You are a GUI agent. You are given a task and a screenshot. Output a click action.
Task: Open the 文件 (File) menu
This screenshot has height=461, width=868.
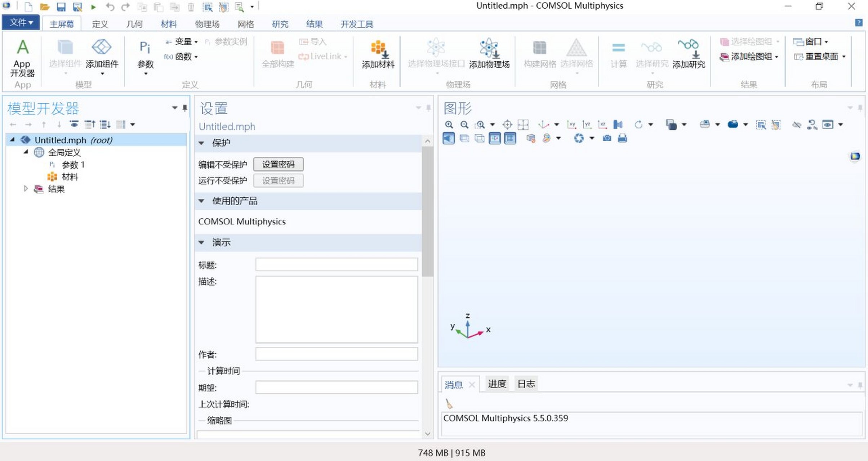click(x=21, y=22)
